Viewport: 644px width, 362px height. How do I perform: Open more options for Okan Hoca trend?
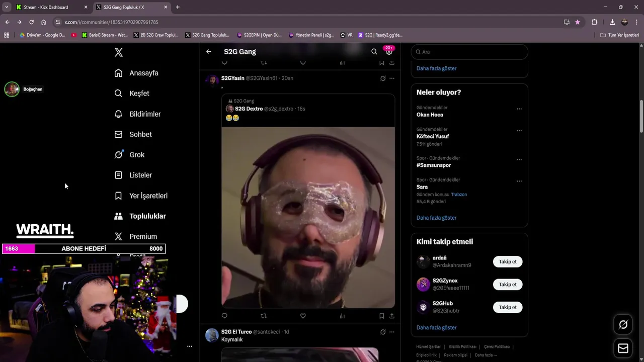point(519,109)
